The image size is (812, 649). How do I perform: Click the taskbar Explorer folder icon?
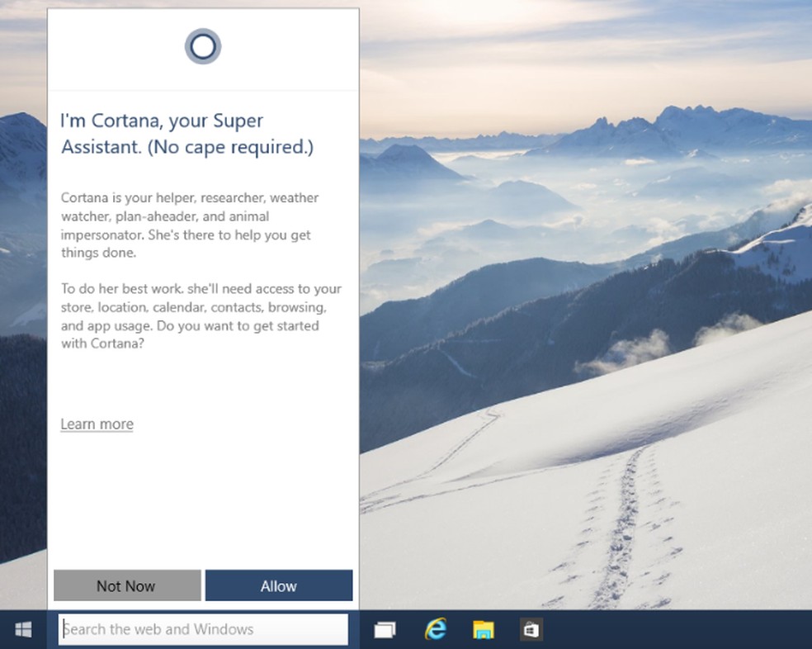point(484,628)
